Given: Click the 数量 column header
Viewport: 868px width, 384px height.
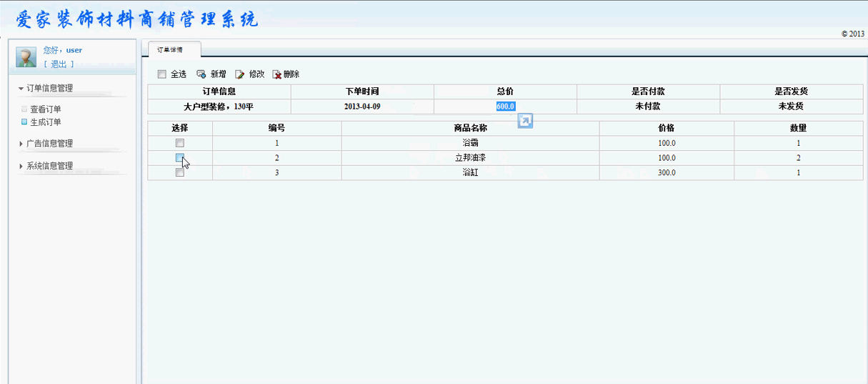Looking at the screenshot, I should click(x=798, y=128).
